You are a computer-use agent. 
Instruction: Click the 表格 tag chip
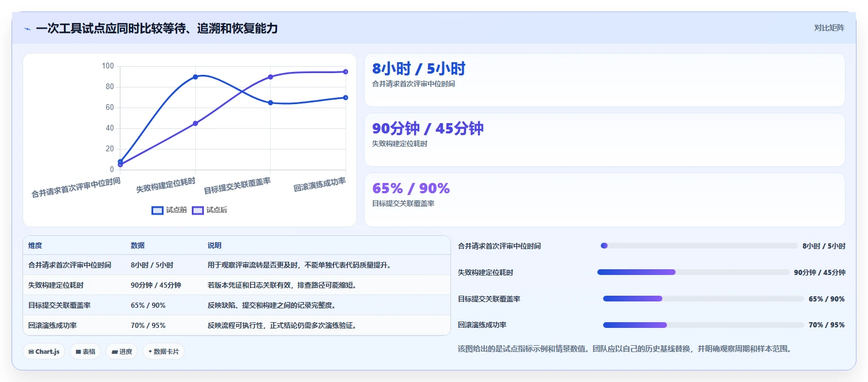(85, 352)
